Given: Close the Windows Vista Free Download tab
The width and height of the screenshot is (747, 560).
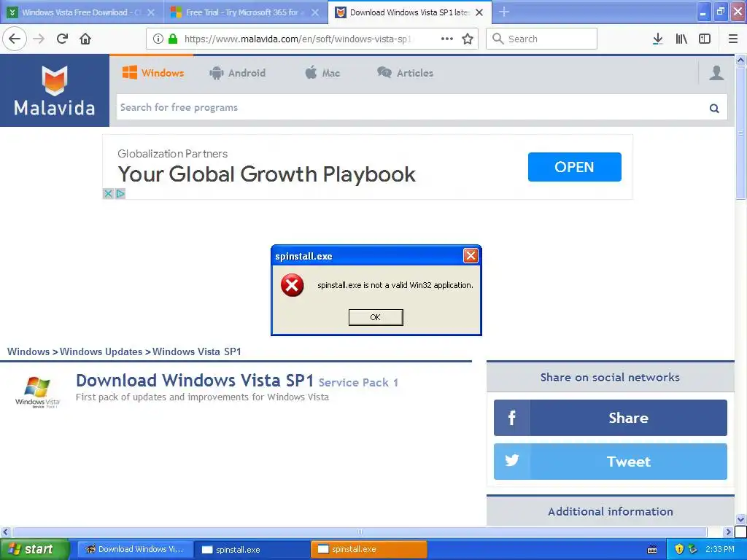Looking at the screenshot, I should (151, 12).
